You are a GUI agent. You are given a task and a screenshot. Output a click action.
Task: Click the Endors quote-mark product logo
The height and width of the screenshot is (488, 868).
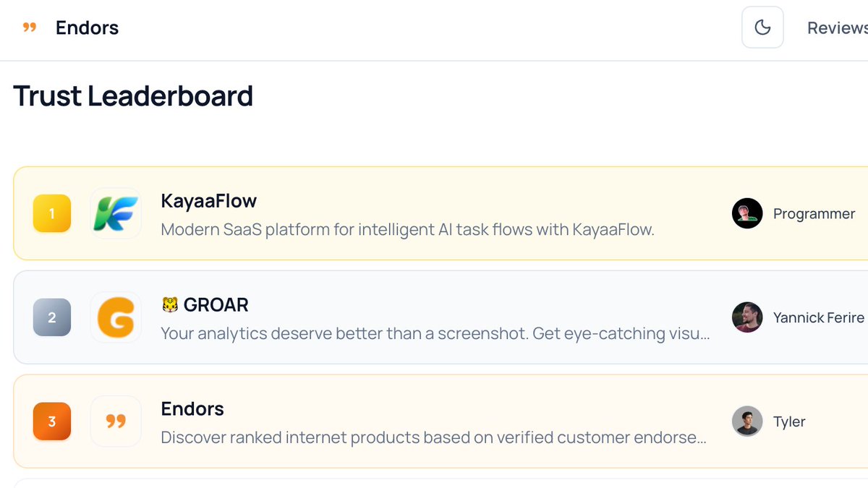coord(116,421)
